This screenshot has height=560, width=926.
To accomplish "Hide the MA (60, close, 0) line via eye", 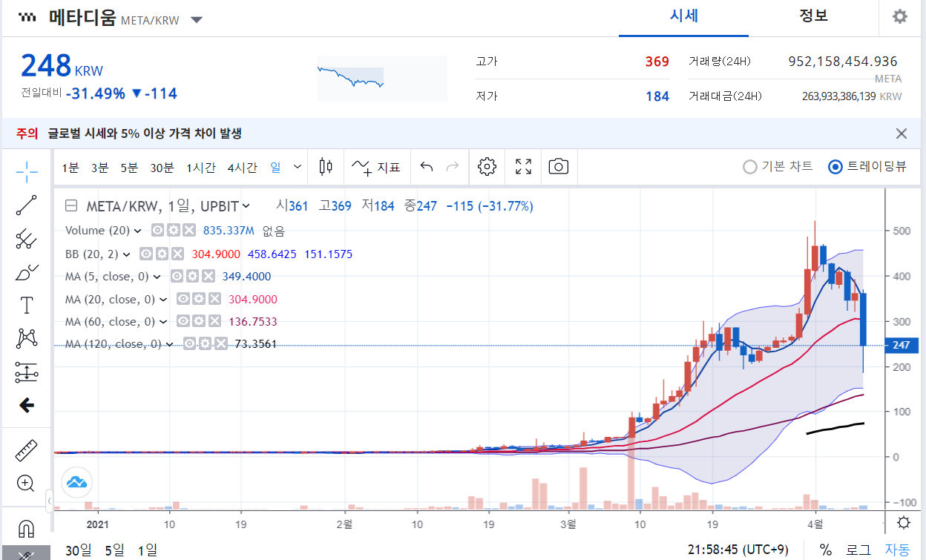I will coord(183,321).
